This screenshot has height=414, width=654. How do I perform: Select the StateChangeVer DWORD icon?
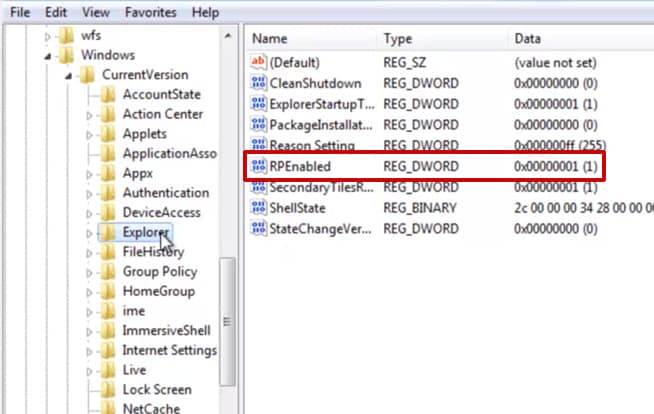[257, 229]
